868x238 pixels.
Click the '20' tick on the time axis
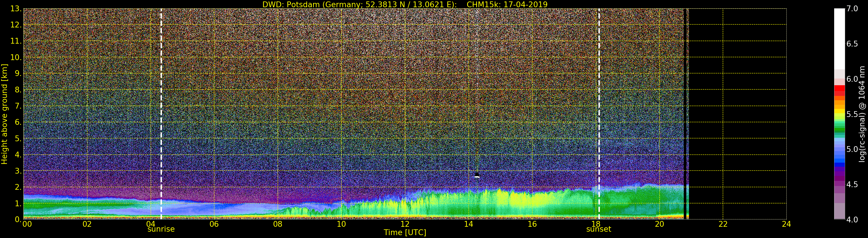659,224
